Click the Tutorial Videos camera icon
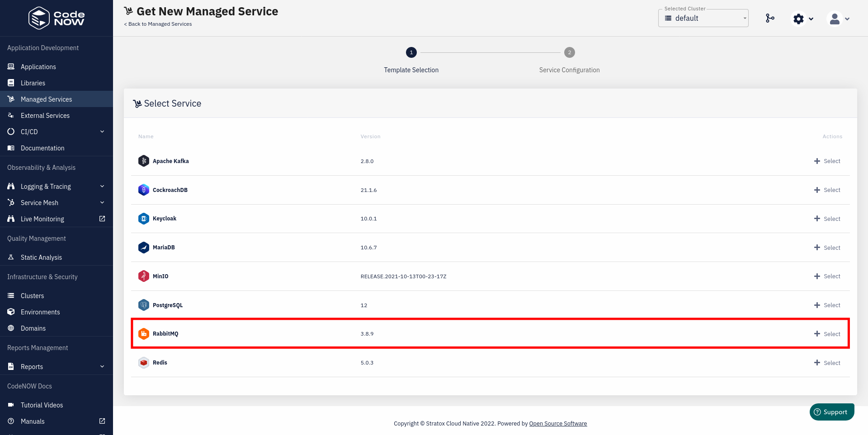 (11, 405)
